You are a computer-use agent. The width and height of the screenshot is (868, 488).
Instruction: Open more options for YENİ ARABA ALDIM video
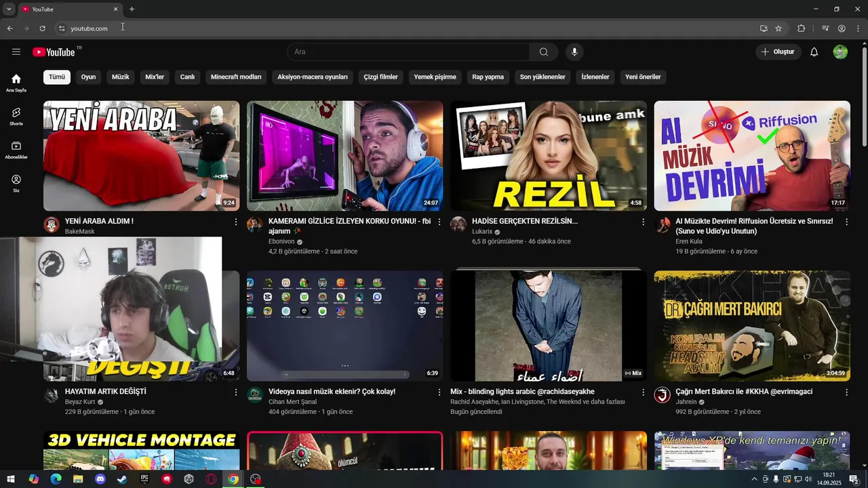pyautogui.click(x=236, y=222)
